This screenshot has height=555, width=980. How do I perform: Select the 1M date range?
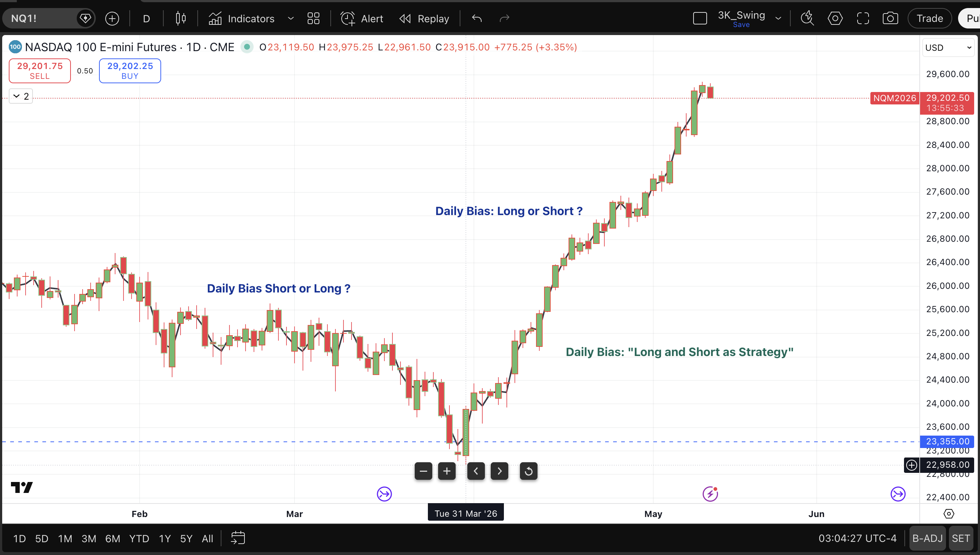[x=65, y=539]
